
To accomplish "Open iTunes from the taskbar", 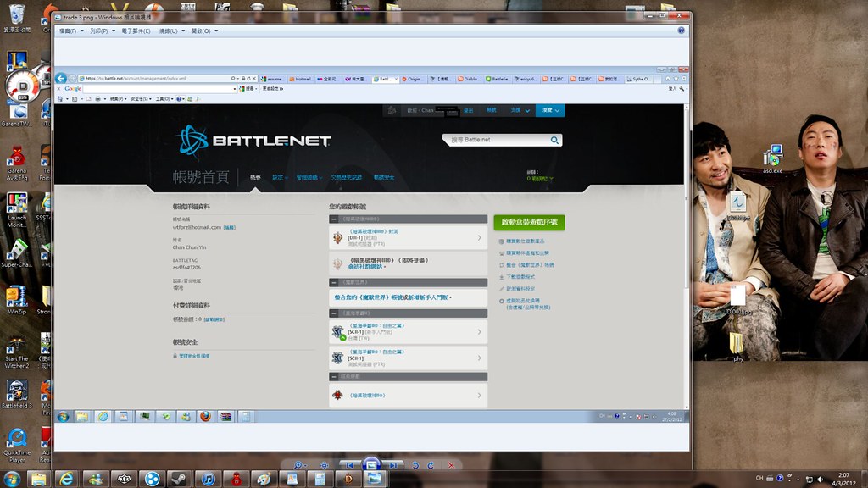I will pos(209,480).
